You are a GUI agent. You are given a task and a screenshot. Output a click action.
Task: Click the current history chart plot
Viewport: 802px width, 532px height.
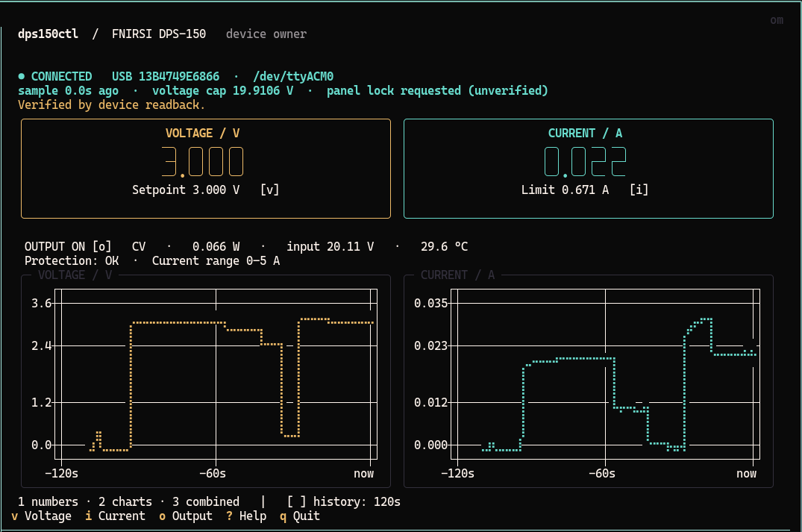pos(605,374)
